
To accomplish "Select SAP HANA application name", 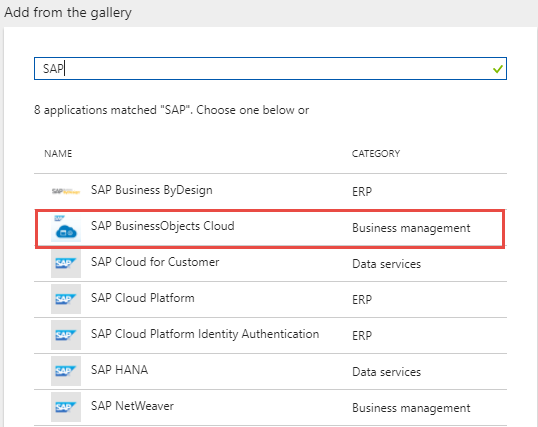I will pos(119,370).
